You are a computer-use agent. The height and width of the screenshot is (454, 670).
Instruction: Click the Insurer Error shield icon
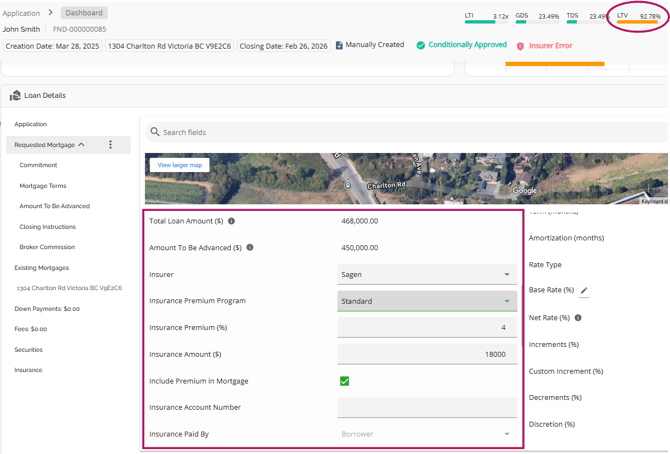coord(520,46)
